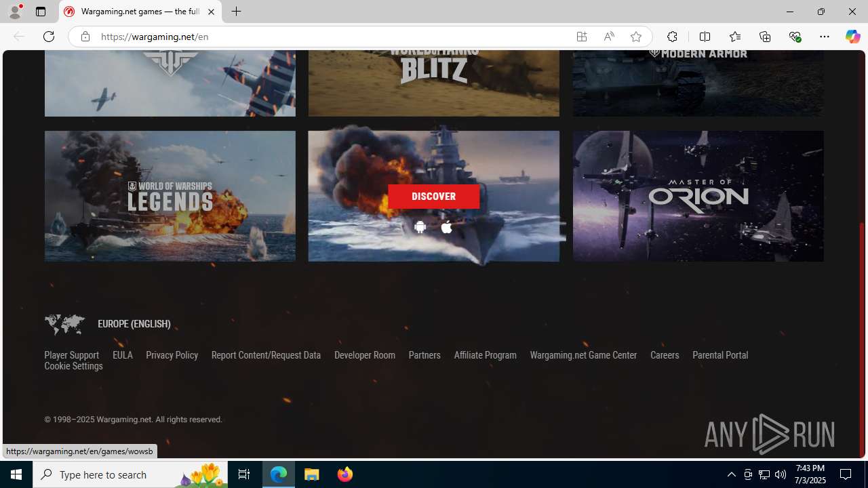868x488 pixels.
Task: Close the Wargaming.net tab
Action: [x=211, y=12]
